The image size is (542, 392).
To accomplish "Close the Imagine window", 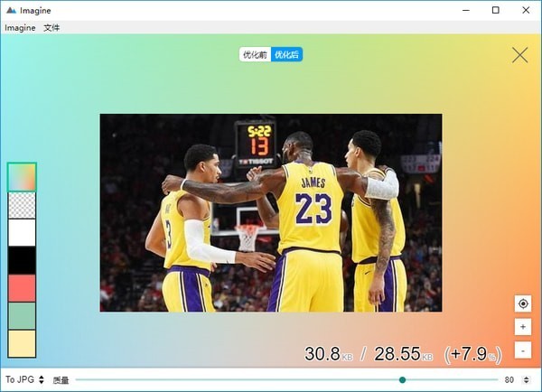I will 526,10.
